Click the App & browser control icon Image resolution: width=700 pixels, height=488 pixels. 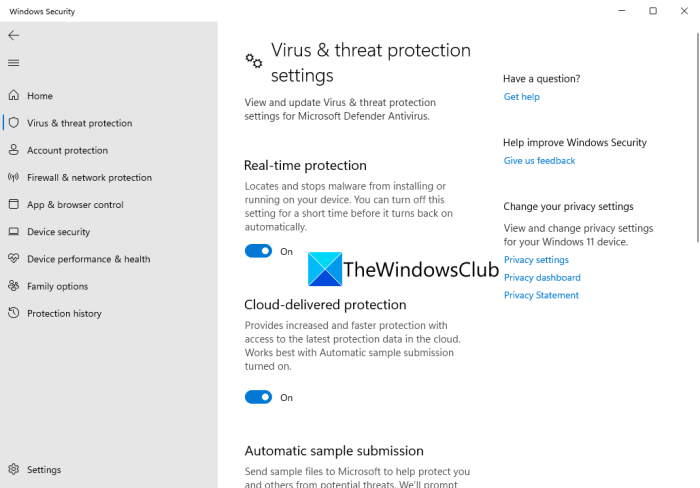click(x=13, y=204)
